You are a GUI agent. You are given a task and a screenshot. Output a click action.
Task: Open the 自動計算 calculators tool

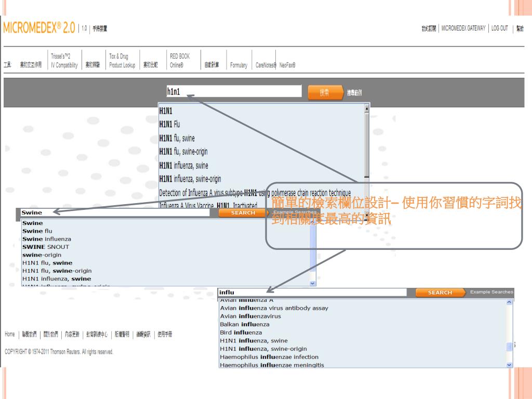212,65
